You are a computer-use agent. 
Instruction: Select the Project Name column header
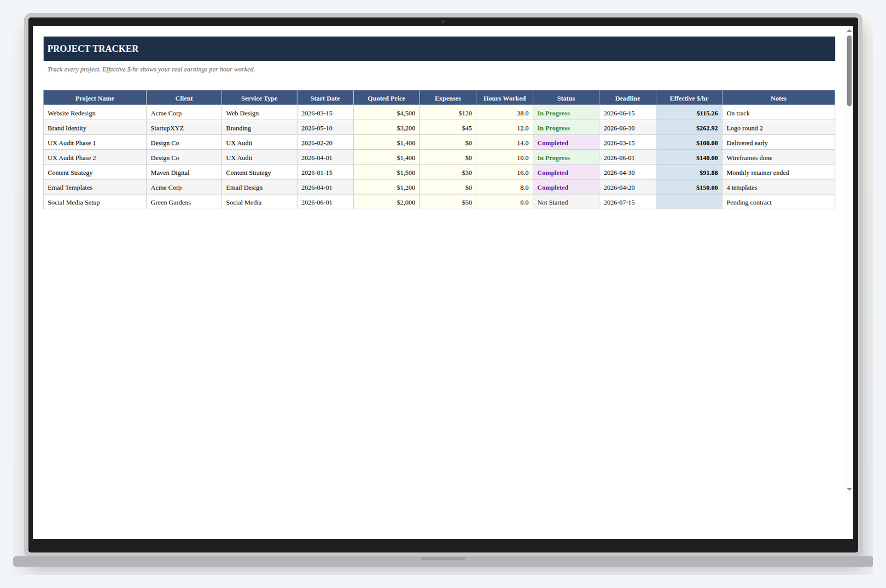coord(95,98)
